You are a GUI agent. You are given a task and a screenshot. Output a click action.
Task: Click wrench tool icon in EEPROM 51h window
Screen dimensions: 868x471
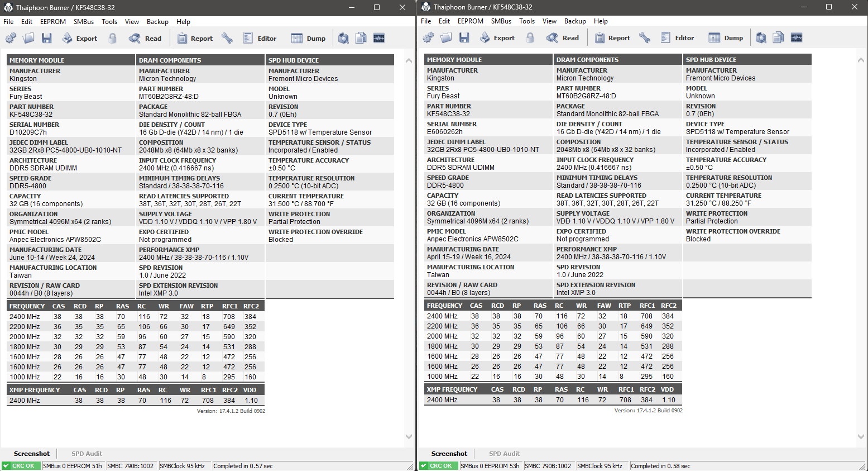(227, 38)
